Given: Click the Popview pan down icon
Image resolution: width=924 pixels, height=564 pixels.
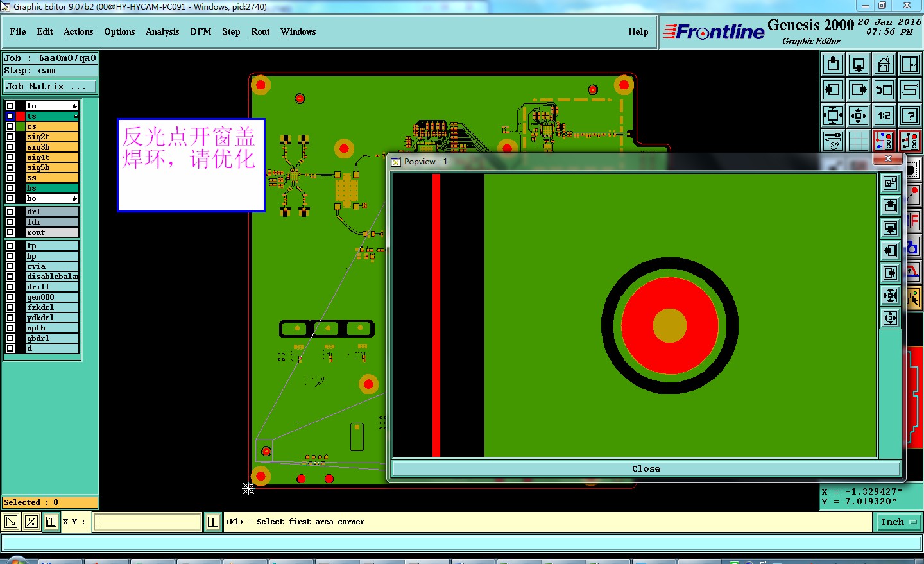Looking at the screenshot, I should click(x=890, y=228).
